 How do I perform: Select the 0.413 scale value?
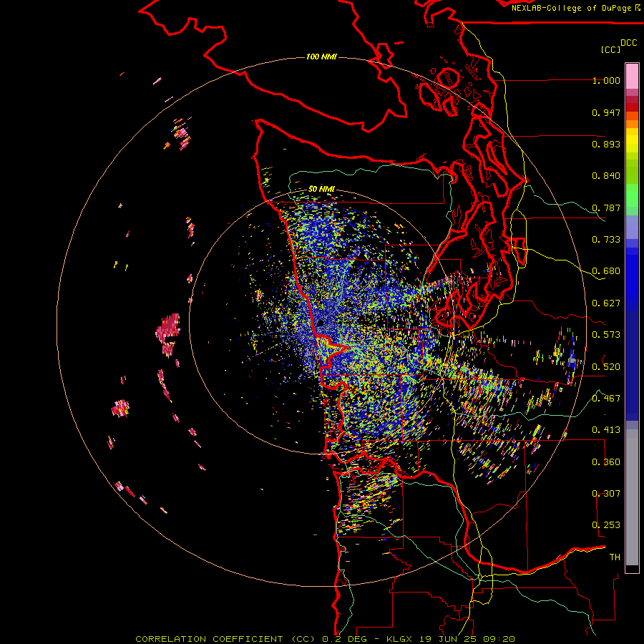606,430
